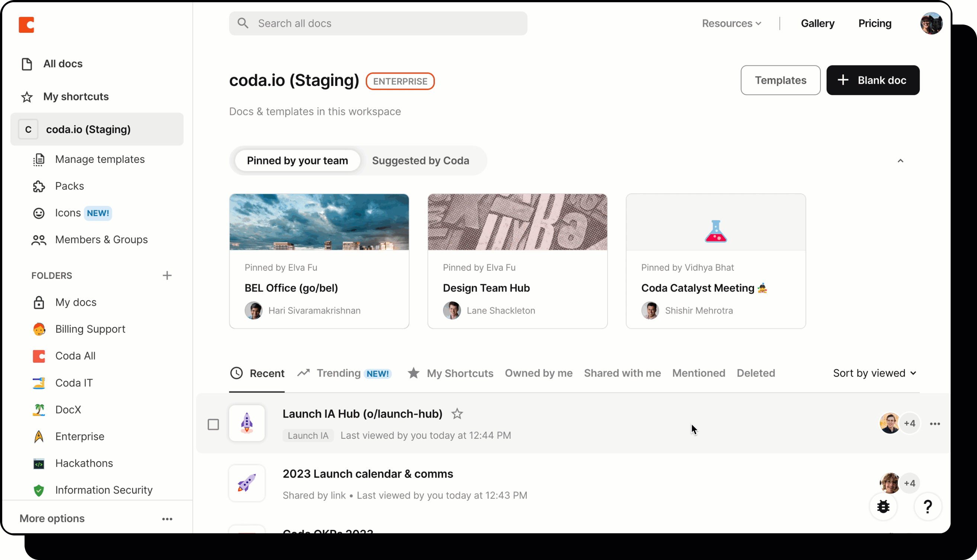Open the Shared with me tab
This screenshot has width=977, height=560.
(622, 373)
